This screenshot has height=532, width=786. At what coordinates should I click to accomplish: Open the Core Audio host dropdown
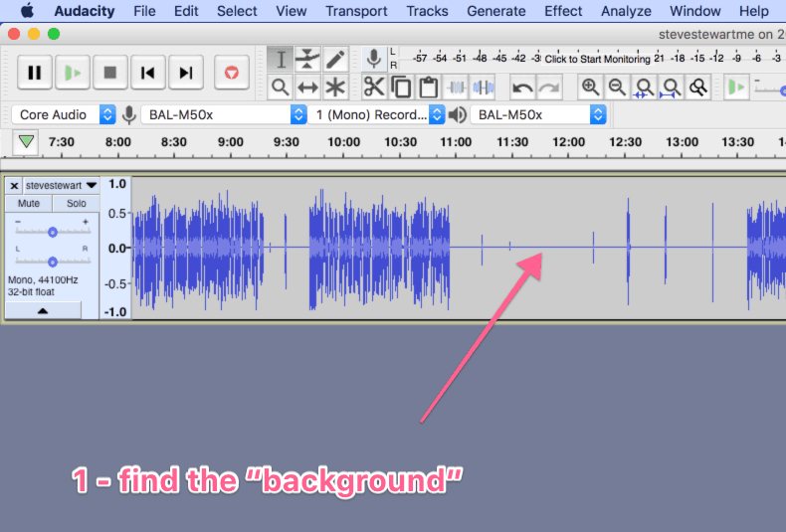64,114
